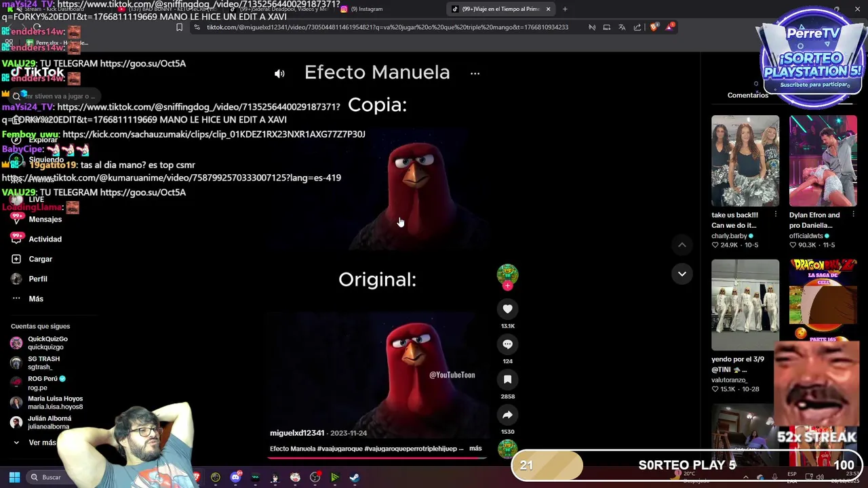This screenshot has height=488, width=868.
Task: Seek on the video progress bar
Action: point(377,457)
